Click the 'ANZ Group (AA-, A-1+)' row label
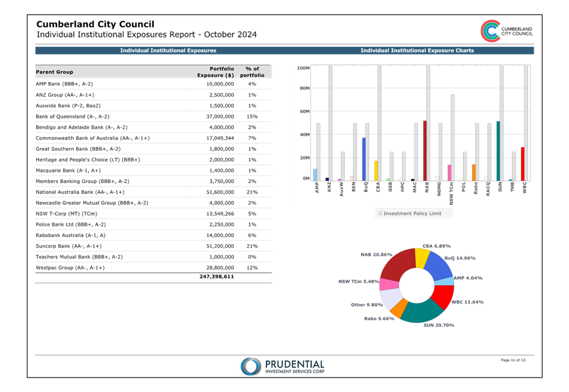This screenshot has width=569, height=392. pyautogui.click(x=65, y=94)
